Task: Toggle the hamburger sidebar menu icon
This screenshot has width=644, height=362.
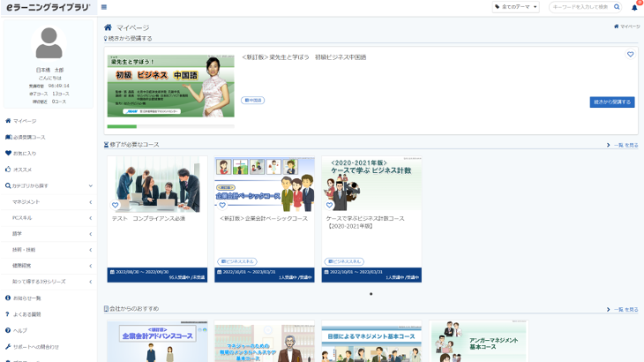Action: click(104, 7)
